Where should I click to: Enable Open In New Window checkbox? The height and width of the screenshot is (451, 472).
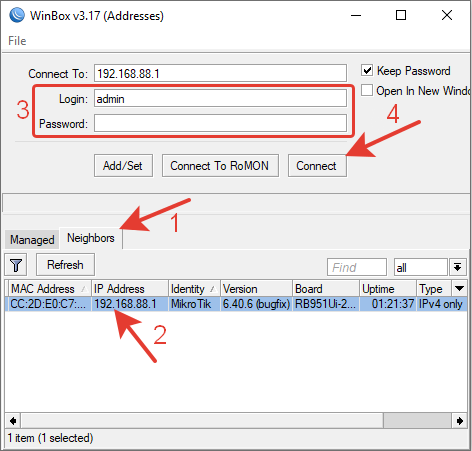[x=367, y=90]
